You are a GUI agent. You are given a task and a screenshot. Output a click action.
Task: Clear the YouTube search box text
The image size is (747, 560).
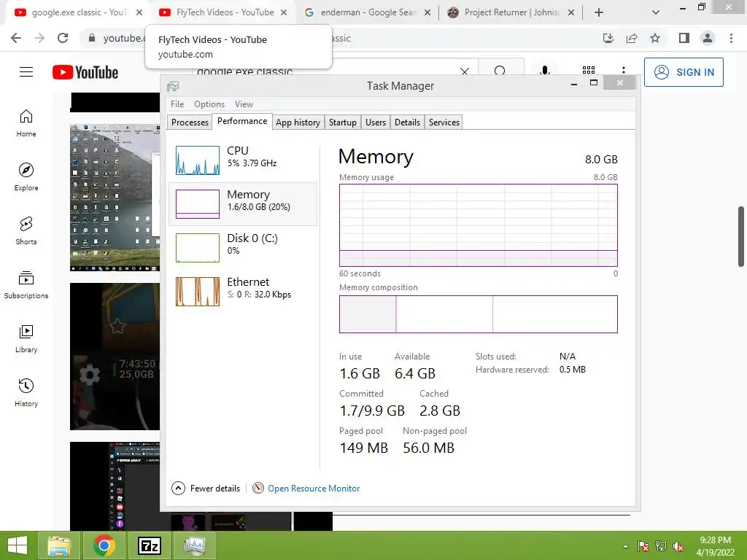(465, 71)
